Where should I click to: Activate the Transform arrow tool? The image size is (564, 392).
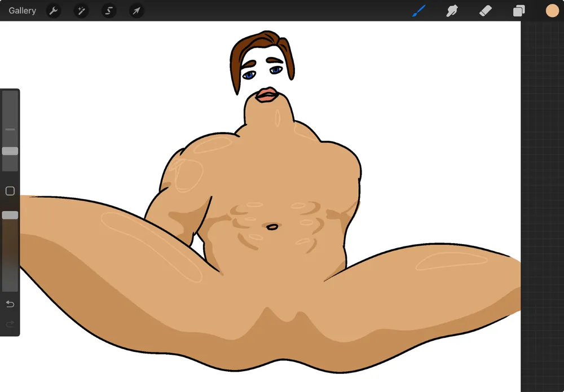coord(136,11)
